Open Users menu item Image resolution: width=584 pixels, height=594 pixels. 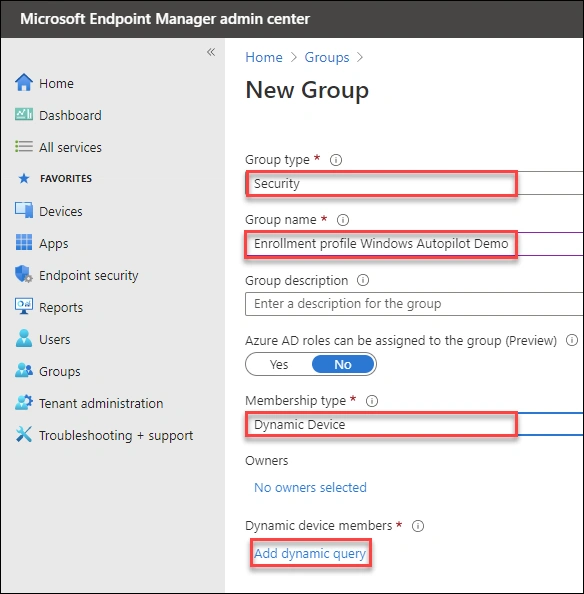(55, 339)
